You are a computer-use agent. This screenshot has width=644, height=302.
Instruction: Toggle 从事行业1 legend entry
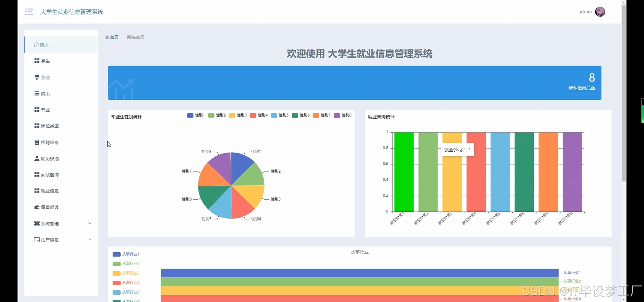tap(126, 254)
